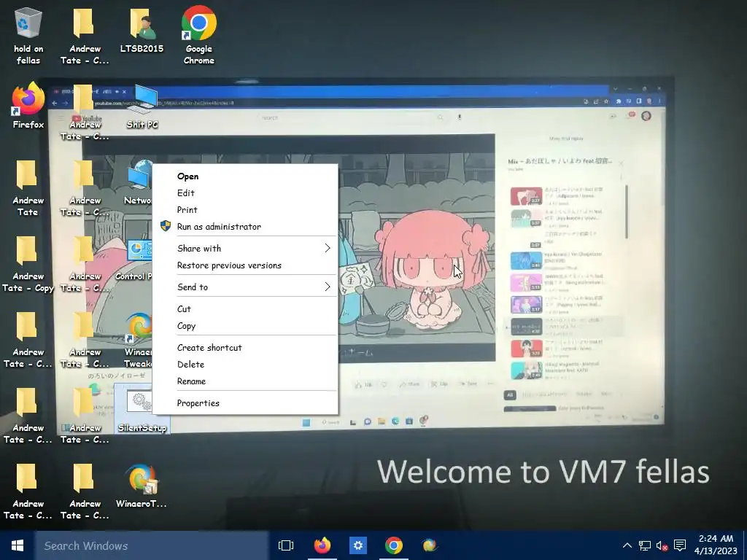Select the folder labeled 'Andrew Tate'

tap(27, 187)
